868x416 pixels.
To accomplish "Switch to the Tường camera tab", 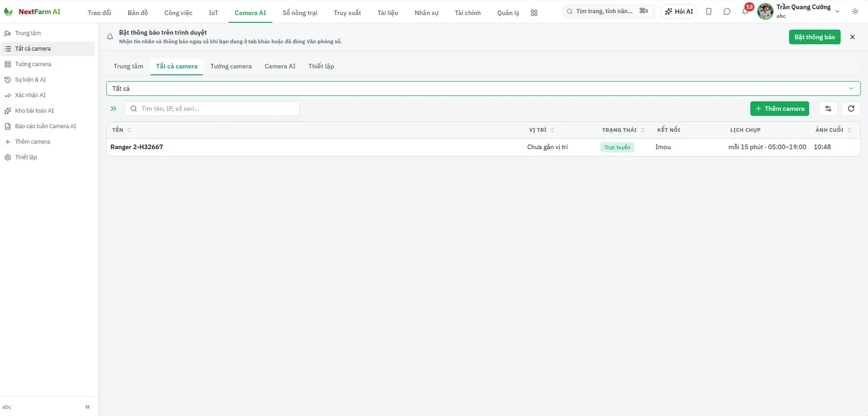I will tap(231, 66).
